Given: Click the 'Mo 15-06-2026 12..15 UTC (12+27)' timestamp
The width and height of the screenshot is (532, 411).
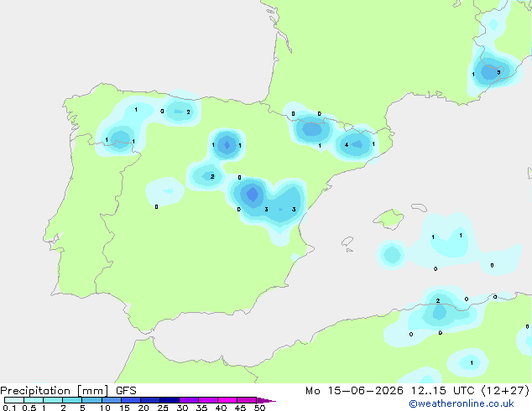Looking at the screenshot, I should (417, 391).
